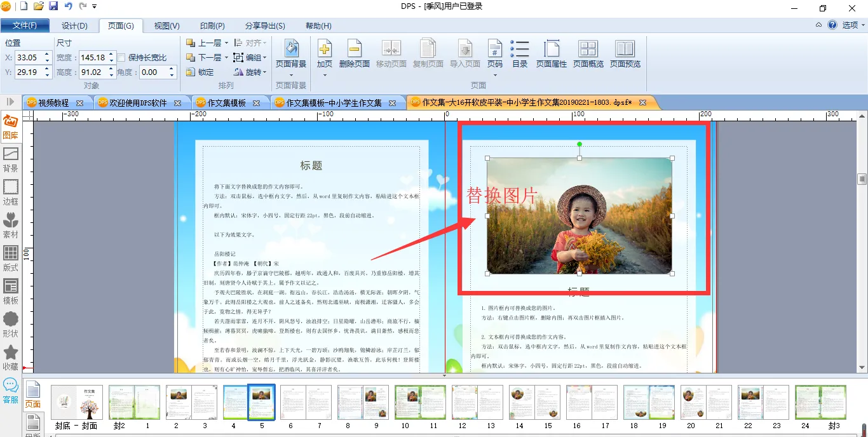Switch to the 欢迎使用DPS软件 document tab
The image size is (868, 437).
(138, 102)
